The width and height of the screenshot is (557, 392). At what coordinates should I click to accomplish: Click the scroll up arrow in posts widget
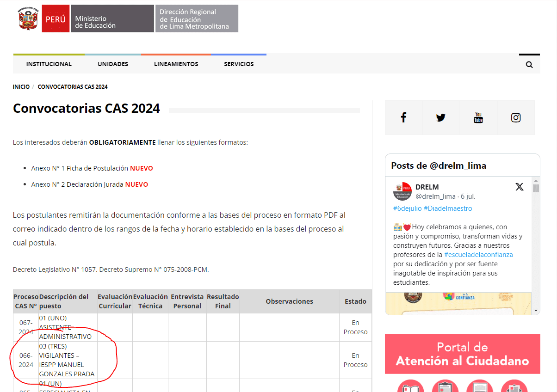pyautogui.click(x=536, y=180)
